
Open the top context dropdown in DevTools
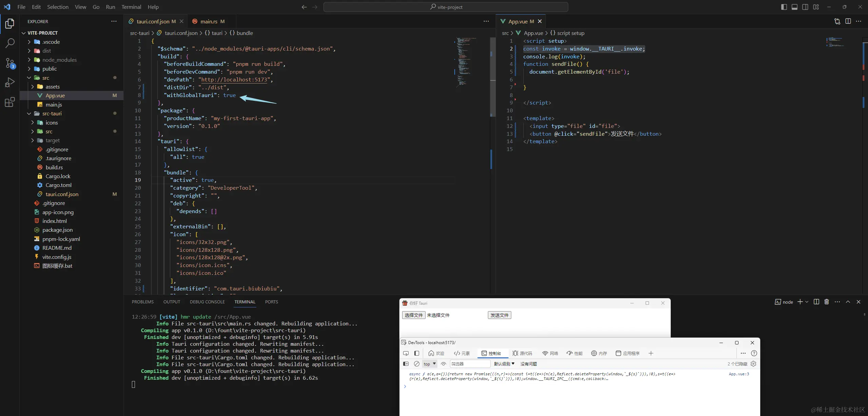click(429, 364)
